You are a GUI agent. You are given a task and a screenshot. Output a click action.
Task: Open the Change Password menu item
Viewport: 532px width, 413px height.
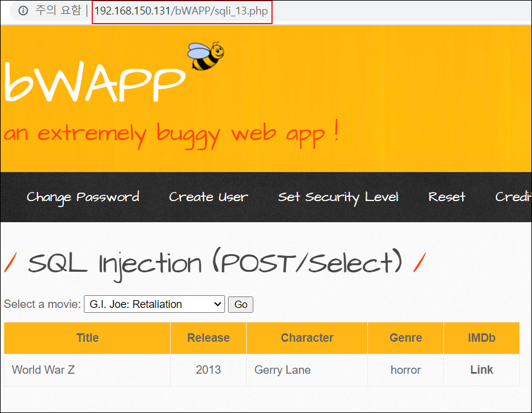(x=83, y=197)
